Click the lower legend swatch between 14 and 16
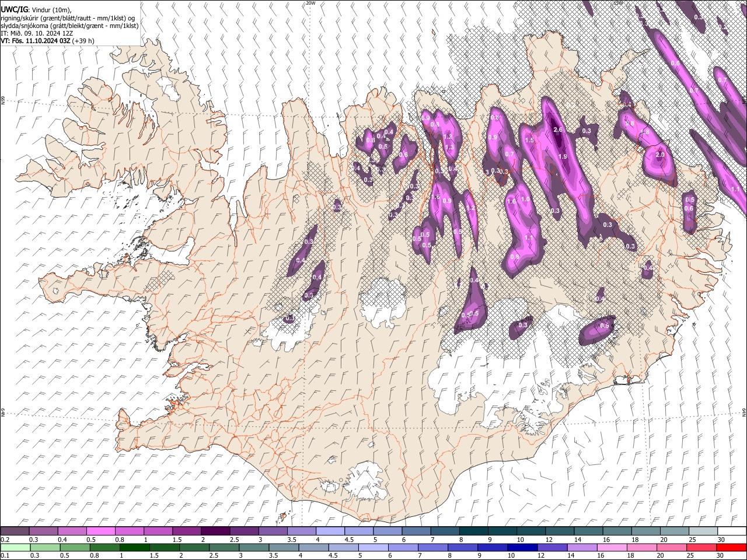 tap(582, 547)
